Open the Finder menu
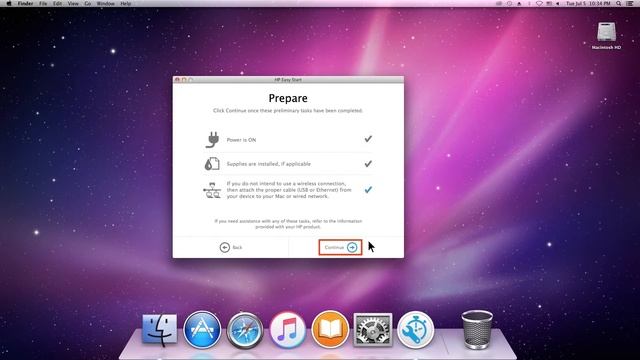The width and height of the screenshot is (640, 360). 25,3
